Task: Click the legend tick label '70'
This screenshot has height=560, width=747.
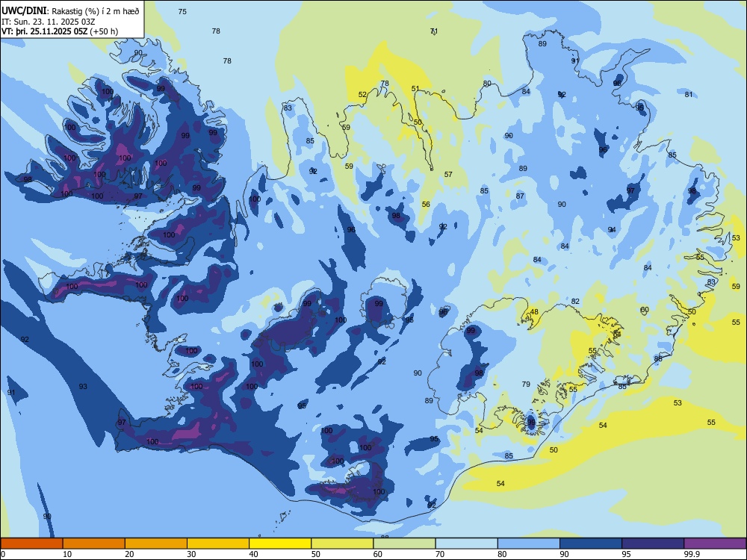Action: point(440,554)
